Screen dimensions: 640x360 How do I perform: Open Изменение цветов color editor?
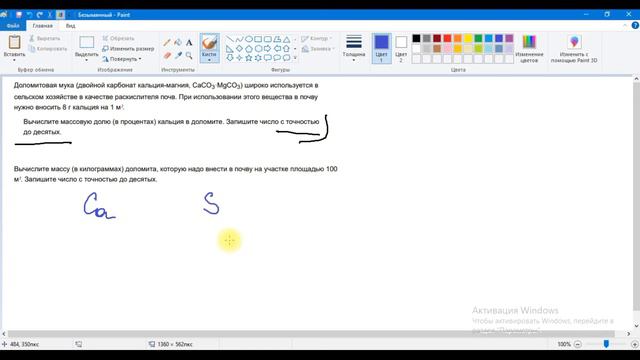pyautogui.click(x=529, y=49)
